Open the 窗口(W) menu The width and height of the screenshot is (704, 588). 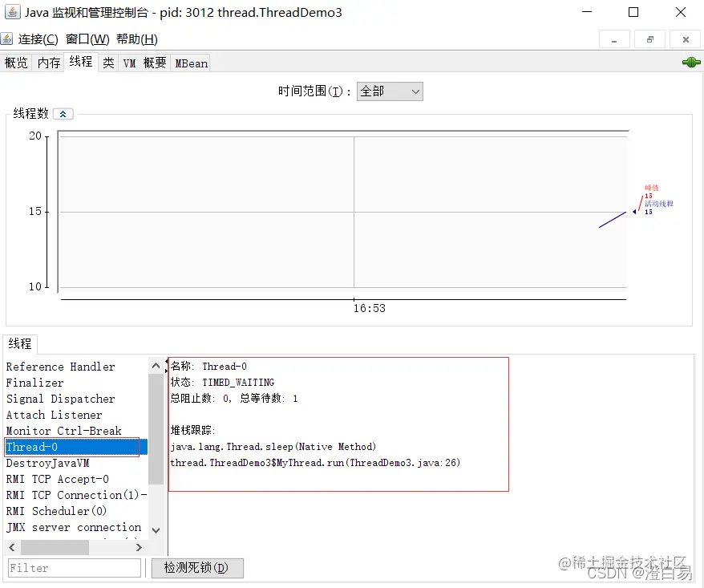87,39
